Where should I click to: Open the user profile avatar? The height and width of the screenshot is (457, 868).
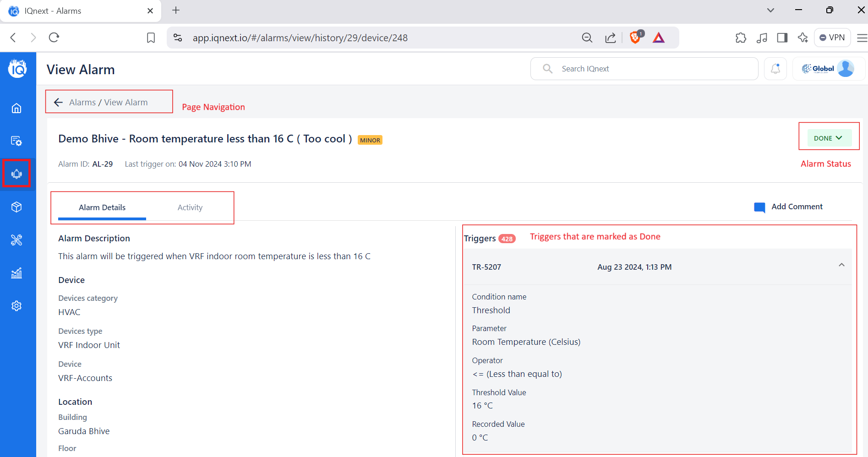coord(846,69)
